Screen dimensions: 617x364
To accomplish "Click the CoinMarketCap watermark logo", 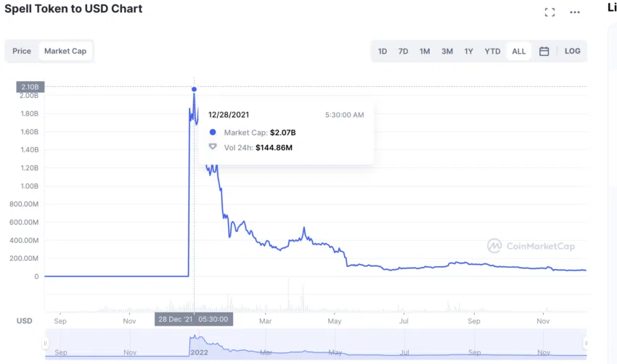I will tap(531, 246).
